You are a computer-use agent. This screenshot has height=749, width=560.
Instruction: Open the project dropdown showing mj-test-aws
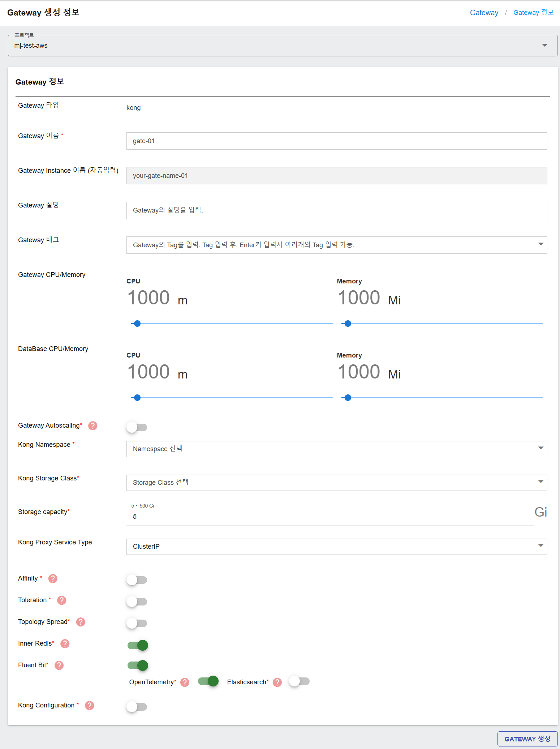click(283, 46)
